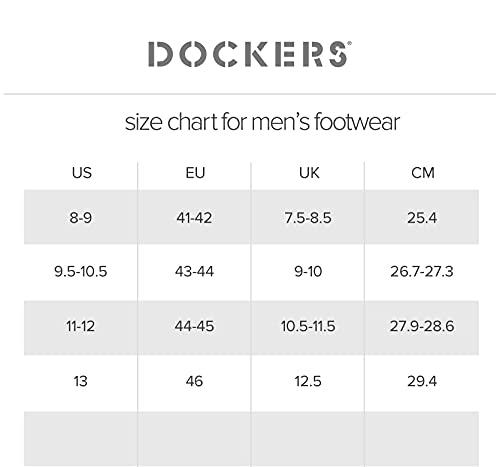Click the US size 9.5-10.5 cell
Screen dimensions: 500x467
click(x=81, y=271)
